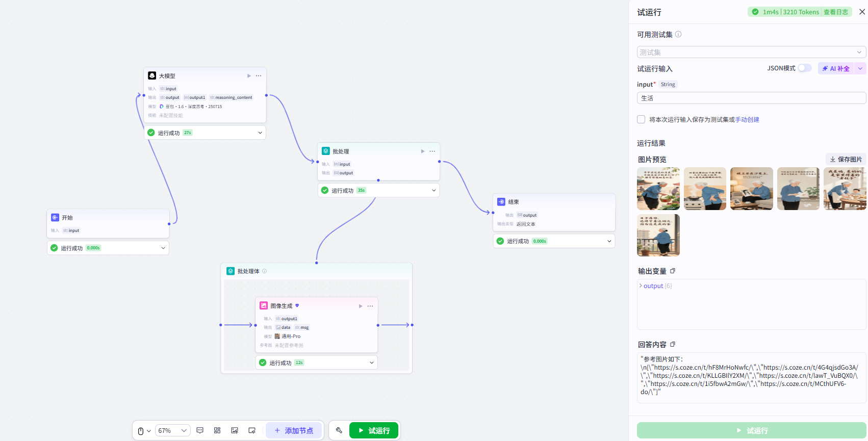Click the green 试运行 button in the toolbar
This screenshot has height=441, width=868.
pos(374,430)
